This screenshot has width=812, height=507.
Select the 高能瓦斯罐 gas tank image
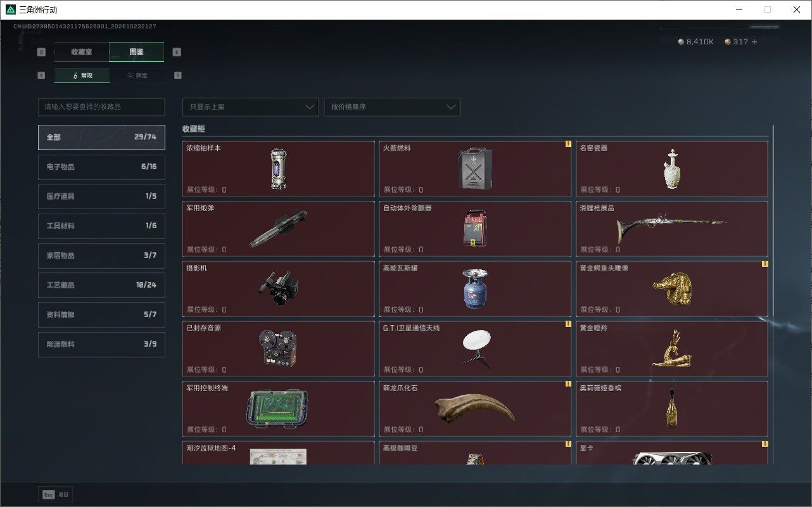coord(475,289)
